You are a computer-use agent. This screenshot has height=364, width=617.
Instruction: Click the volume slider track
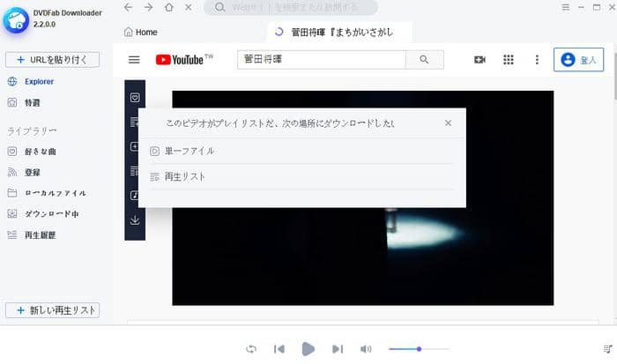419,349
